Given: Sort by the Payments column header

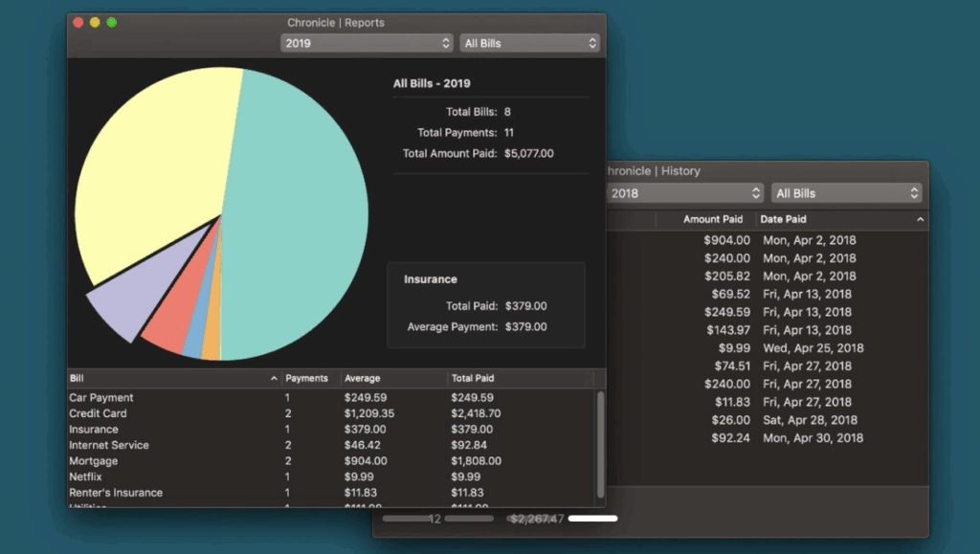Looking at the screenshot, I should pyautogui.click(x=311, y=378).
